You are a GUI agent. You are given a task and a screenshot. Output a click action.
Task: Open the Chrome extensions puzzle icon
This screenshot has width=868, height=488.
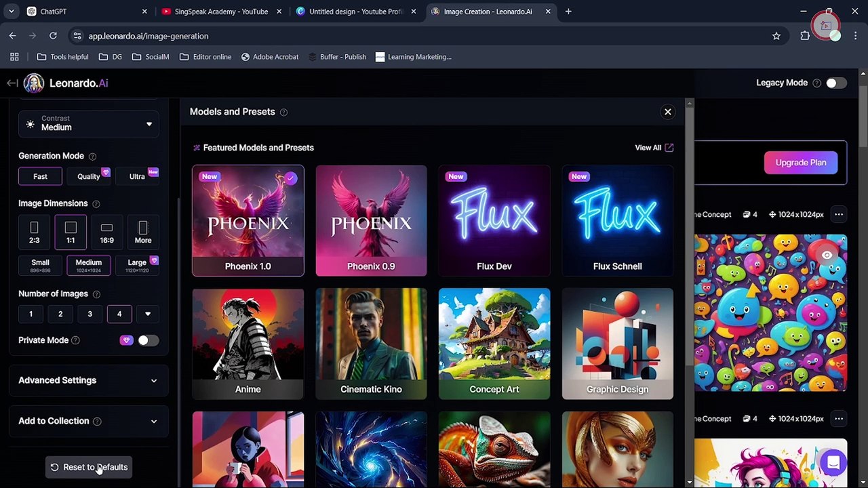click(x=805, y=36)
